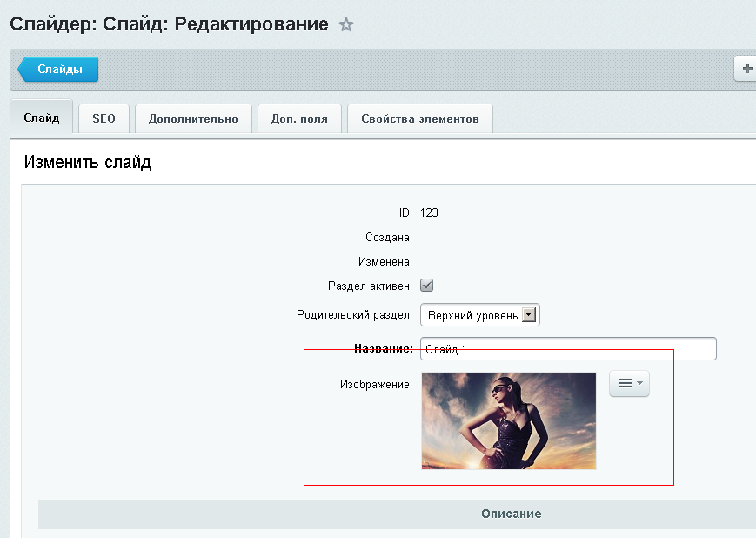Open the image options hamburger menu
Image resolution: width=756 pixels, height=538 pixels.
[x=629, y=383]
